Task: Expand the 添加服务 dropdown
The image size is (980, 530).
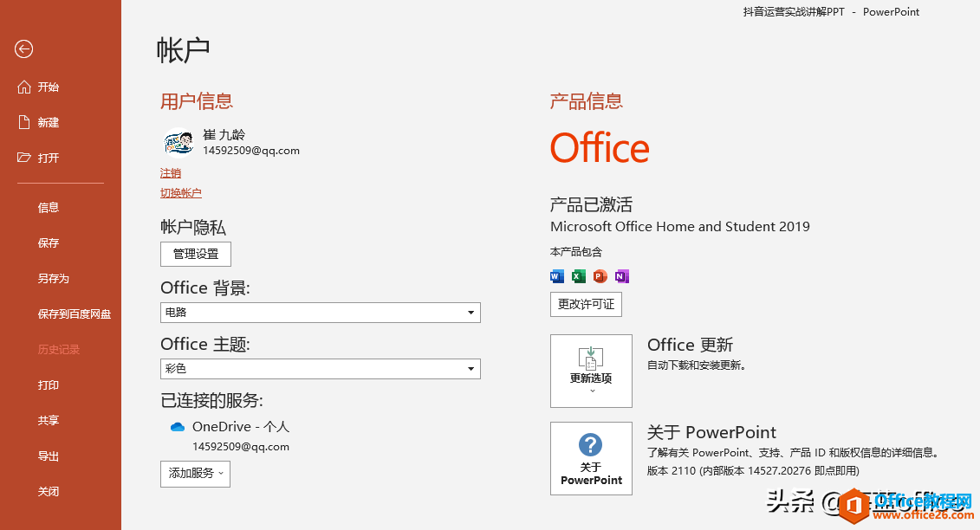Action: click(x=195, y=474)
